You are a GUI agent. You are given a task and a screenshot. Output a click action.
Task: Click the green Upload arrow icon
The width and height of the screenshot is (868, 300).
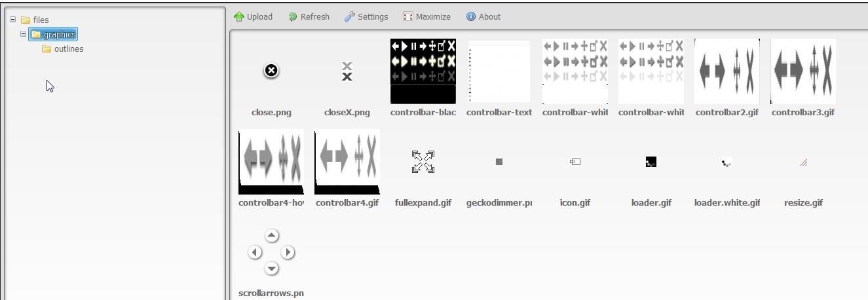tap(239, 17)
